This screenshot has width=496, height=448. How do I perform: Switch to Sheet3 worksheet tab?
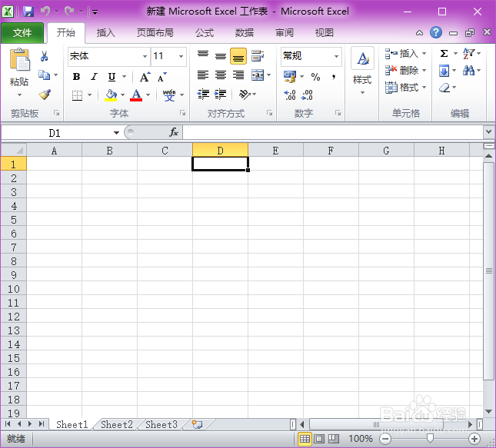coord(161,424)
